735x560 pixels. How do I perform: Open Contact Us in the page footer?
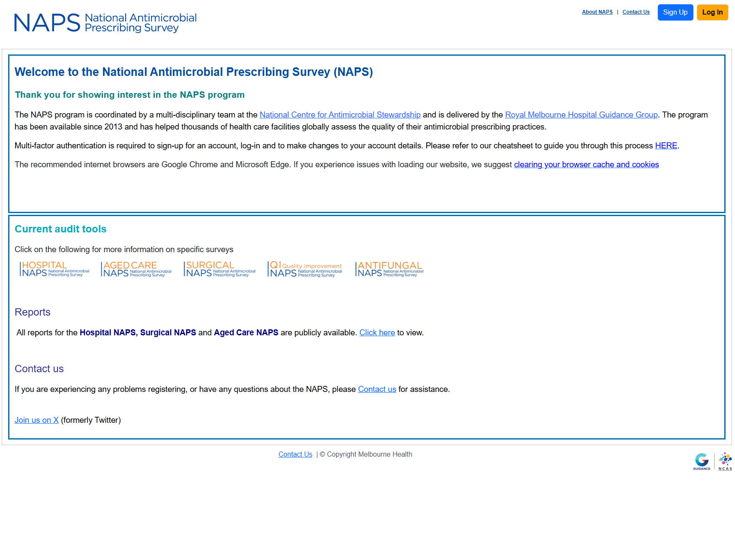point(295,454)
